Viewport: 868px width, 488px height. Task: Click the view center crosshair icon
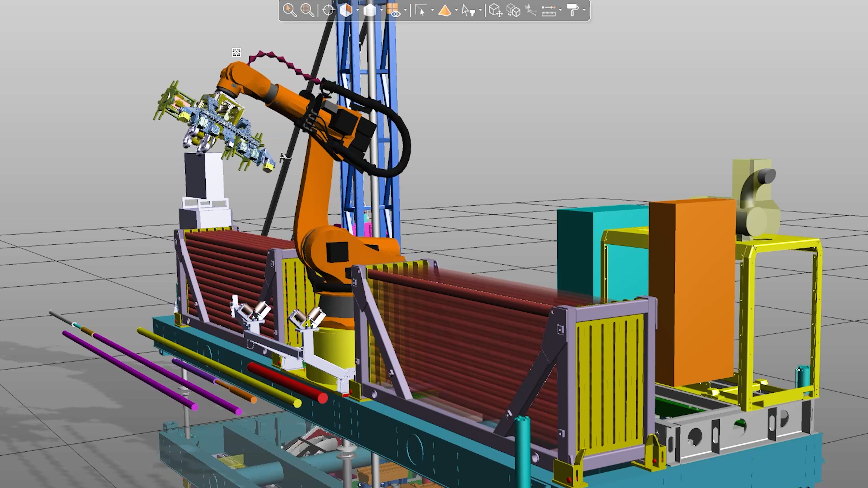pos(328,10)
